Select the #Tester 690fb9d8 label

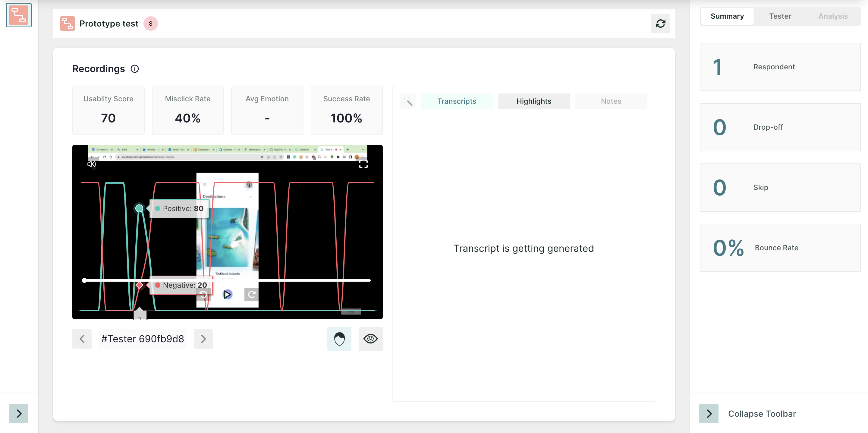143,339
